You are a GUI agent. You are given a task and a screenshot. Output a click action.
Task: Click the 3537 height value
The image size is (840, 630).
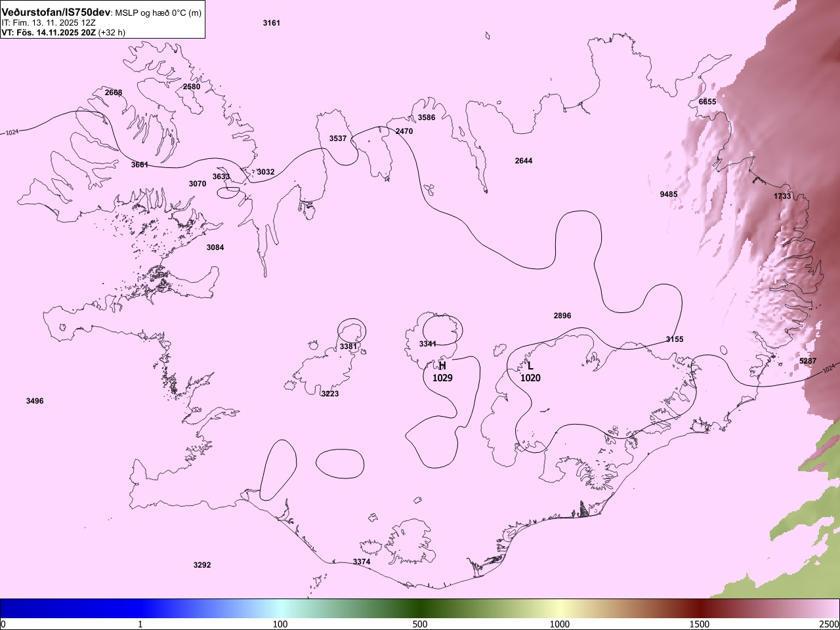pos(338,138)
